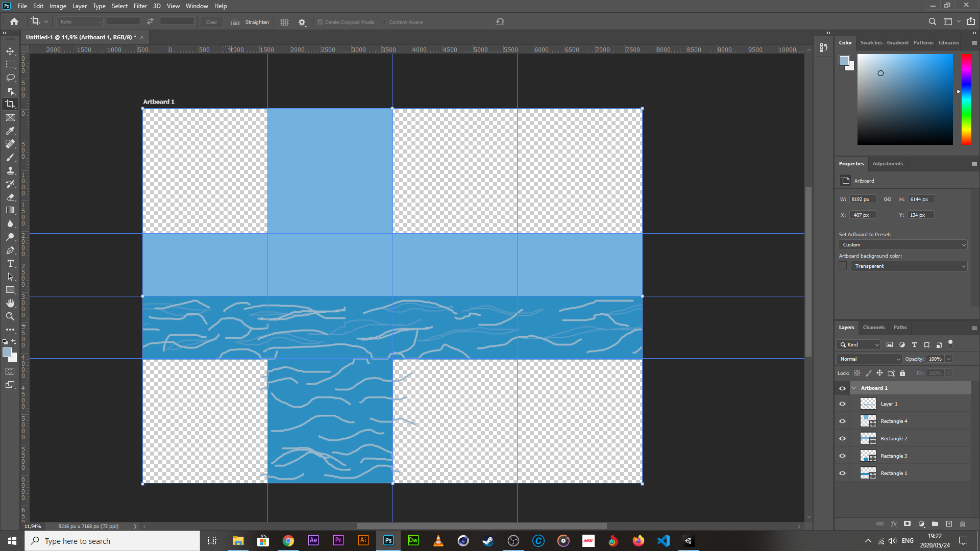Open the Filter menu

click(x=140, y=6)
